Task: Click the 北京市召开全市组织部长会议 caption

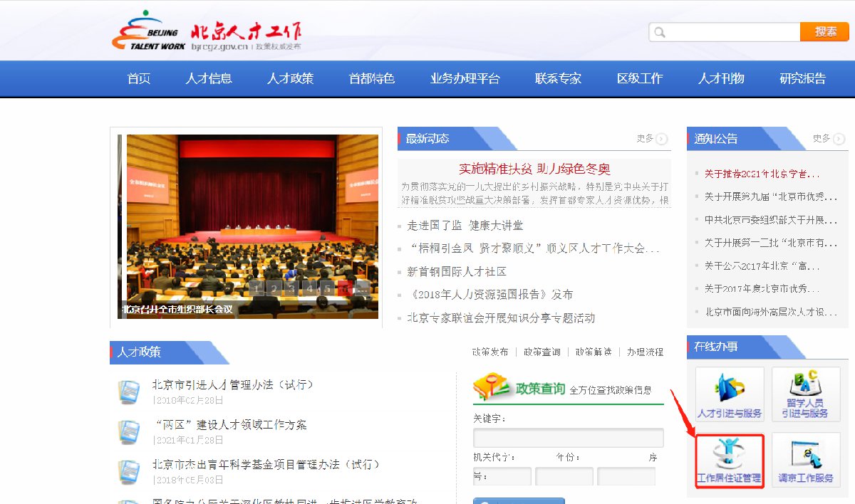Action: [x=177, y=310]
